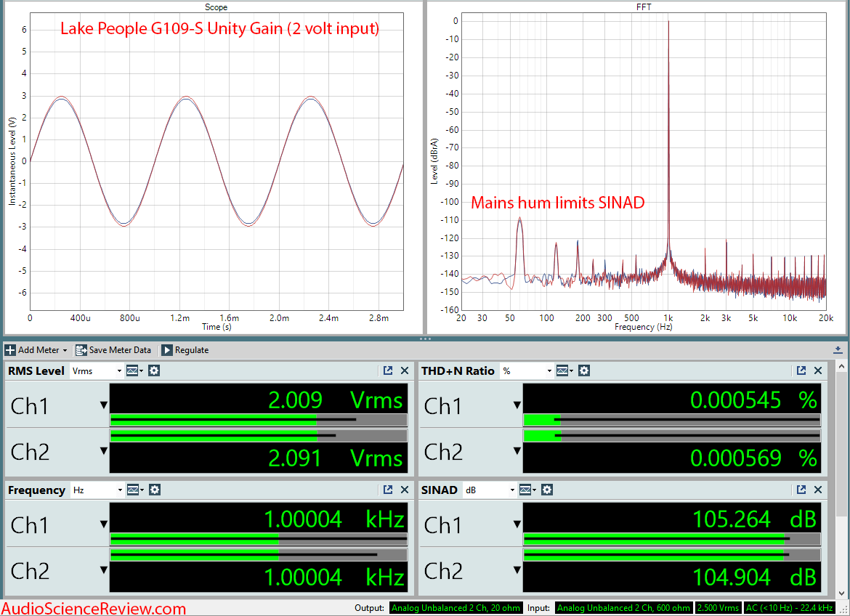
Task: Open the Frequency meter display options icon
Action: pos(135,490)
